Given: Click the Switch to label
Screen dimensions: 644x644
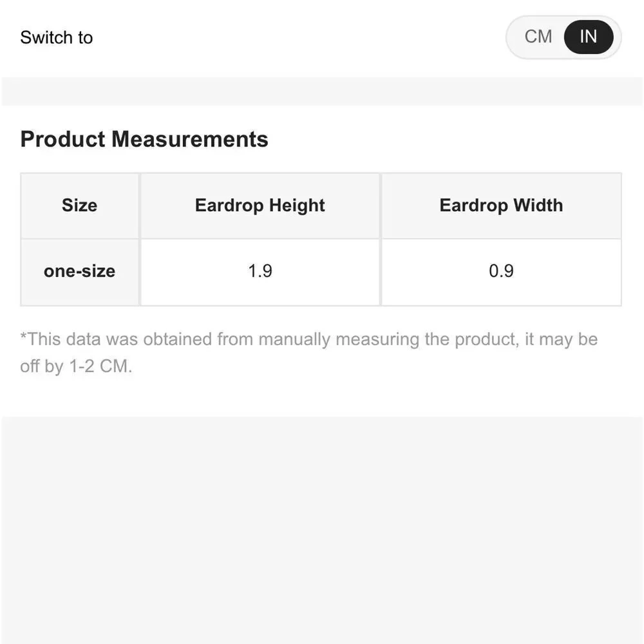Looking at the screenshot, I should pyautogui.click(x=57, y=37).
